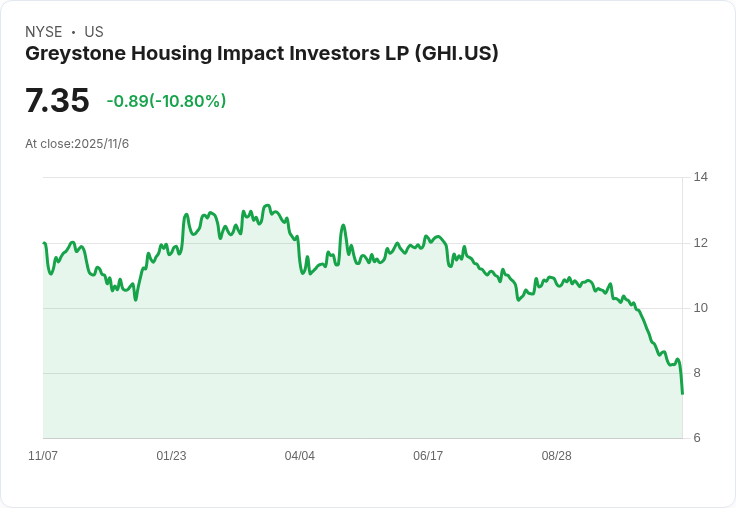The width and height of the screenshot is (736, 508).
Task: Click the 6 label on the price axis
Action: [x=697, y=438]
